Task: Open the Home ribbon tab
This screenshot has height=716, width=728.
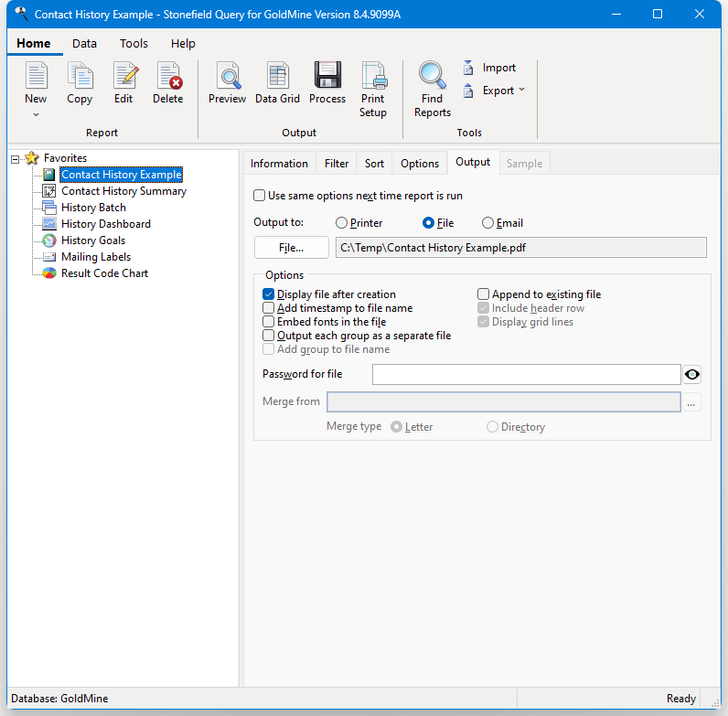Action: [x=34, y=43]
